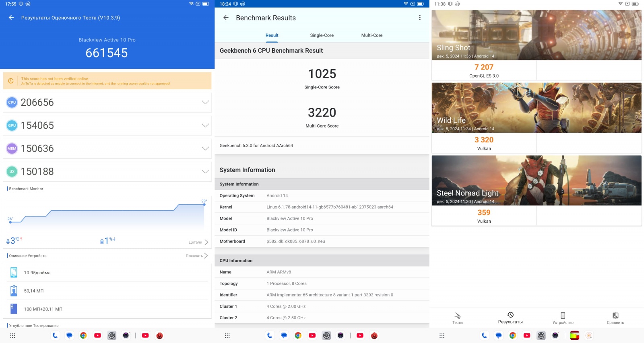Click the Wild Life score 3 320
Image resolution: width=644 pixels, height=343 pixels.
pyautogui.click(x=484, y=140)
